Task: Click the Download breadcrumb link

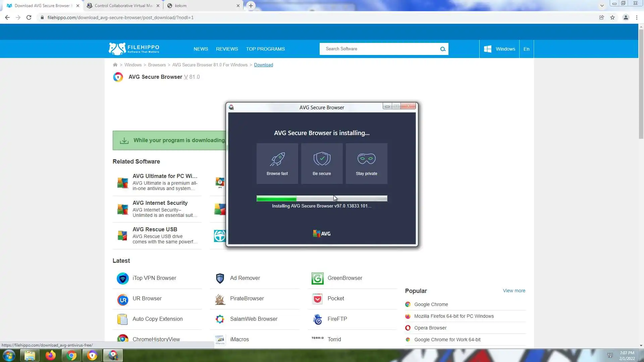Action: pos(263,65)
